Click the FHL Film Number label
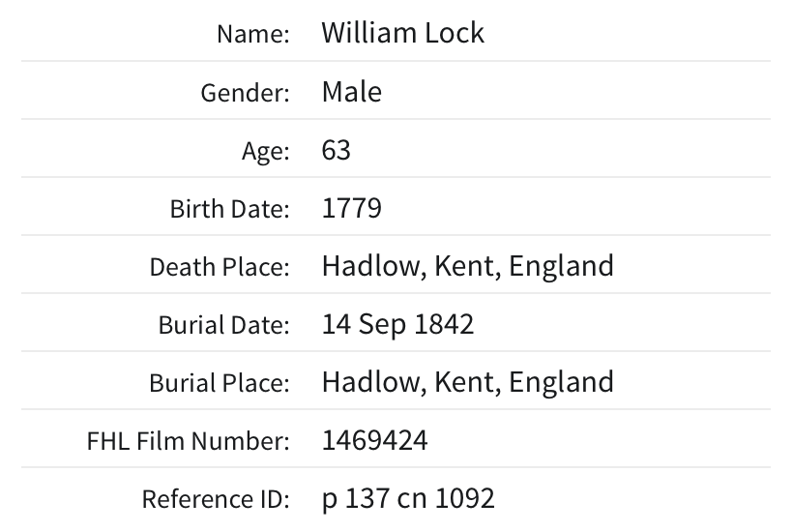This screenshot has width=793, height=532. 187,442
